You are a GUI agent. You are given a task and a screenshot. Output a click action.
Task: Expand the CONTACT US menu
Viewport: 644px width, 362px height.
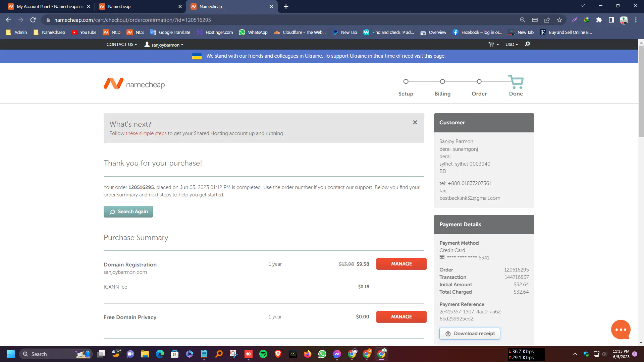click(x=121, y=45)
